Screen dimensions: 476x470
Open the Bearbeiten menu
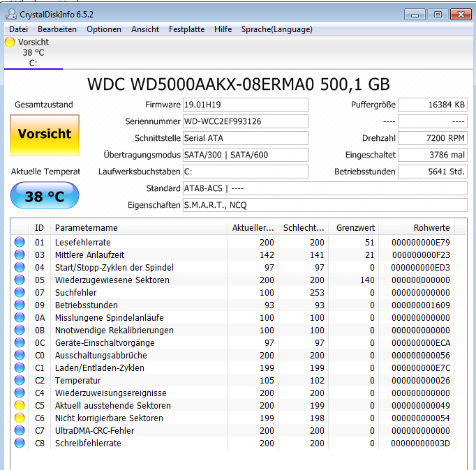[x=57, y=29]
